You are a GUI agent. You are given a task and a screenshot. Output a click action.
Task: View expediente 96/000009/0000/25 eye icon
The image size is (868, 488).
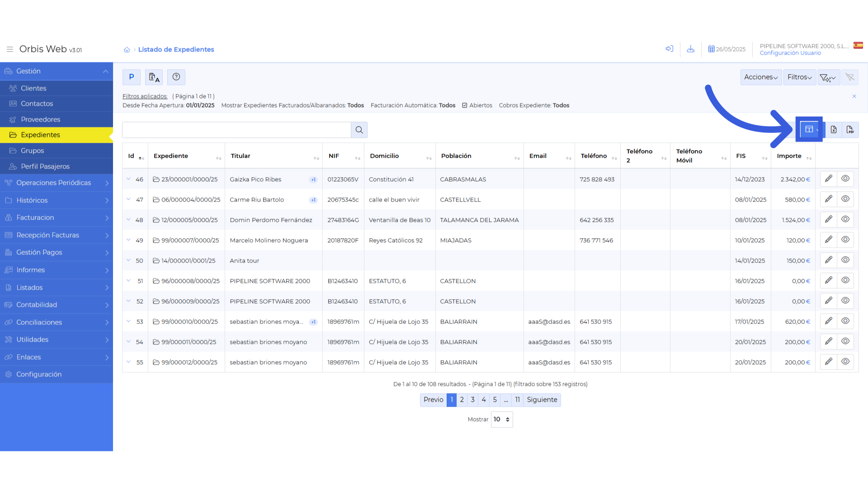point(845,301)
